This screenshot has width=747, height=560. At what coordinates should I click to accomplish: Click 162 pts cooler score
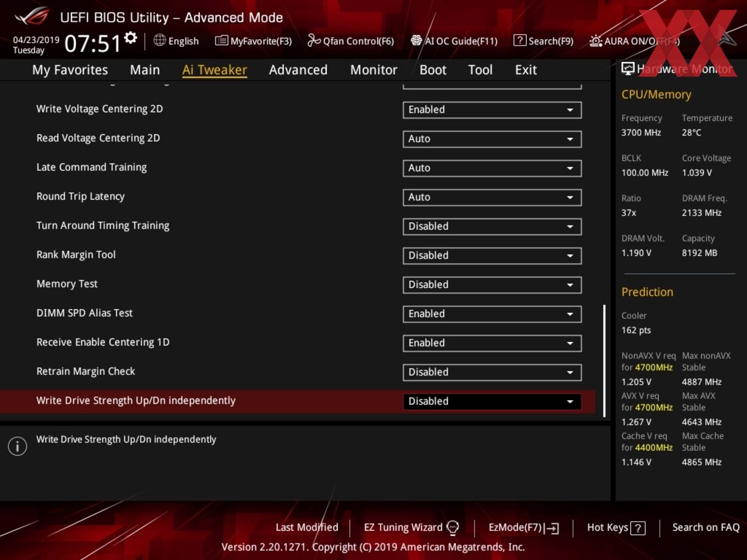click(x=636, y=330)
